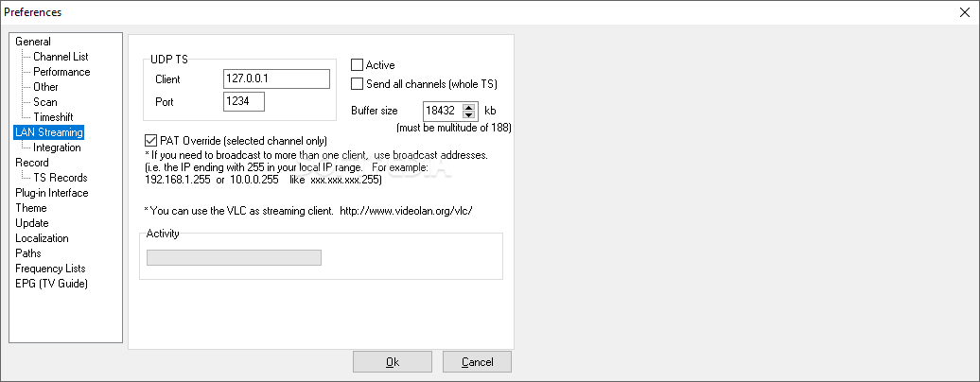This screenshot has width=980, height=382.
Task: Click the Port number field
Action: [x=244, y=101]
